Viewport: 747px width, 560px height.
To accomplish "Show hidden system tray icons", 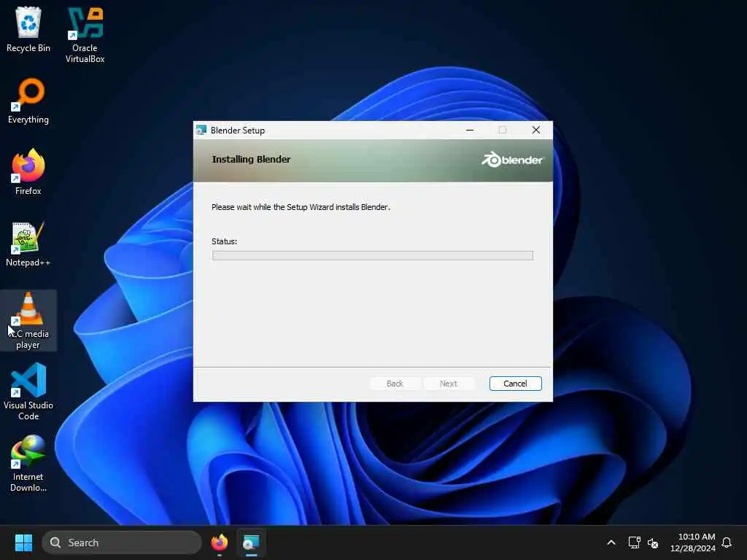I will 611,542.
